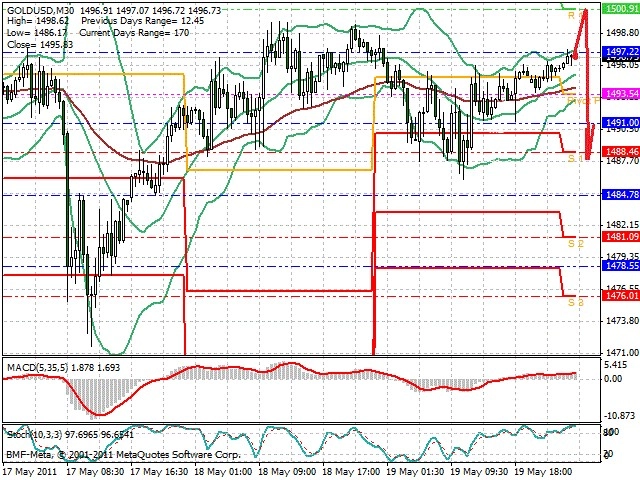Image resolution: width=640 pixels, height=480 pixels.
Task: Click the Stoch(10,3,3) indicator label
Action: pyautogui.click(x=35, y=435)
